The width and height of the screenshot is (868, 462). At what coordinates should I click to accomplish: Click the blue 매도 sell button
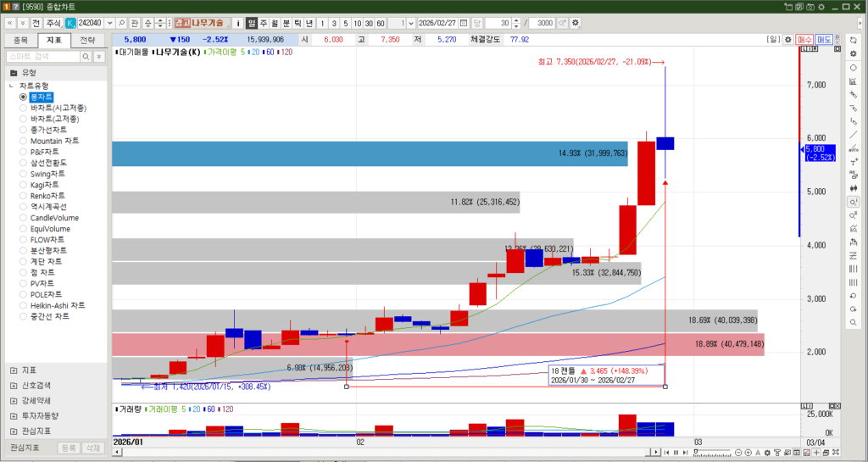[824, 40]
